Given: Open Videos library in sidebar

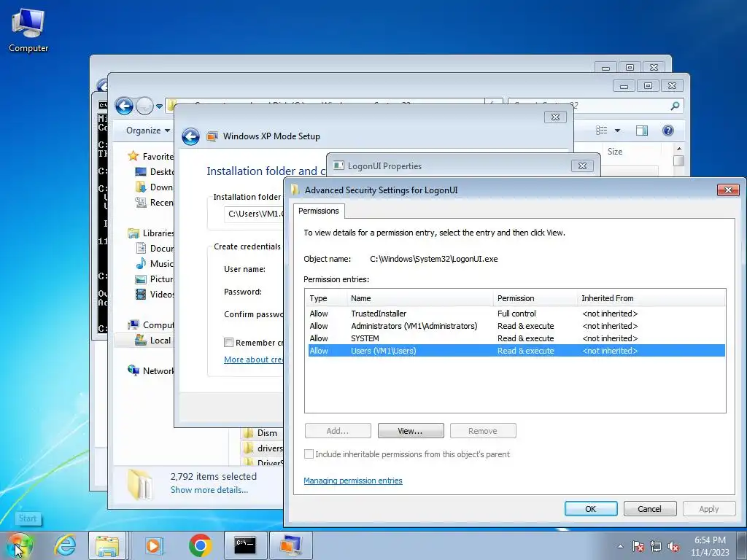Looking at the screenshot, I should coord(155,295).
